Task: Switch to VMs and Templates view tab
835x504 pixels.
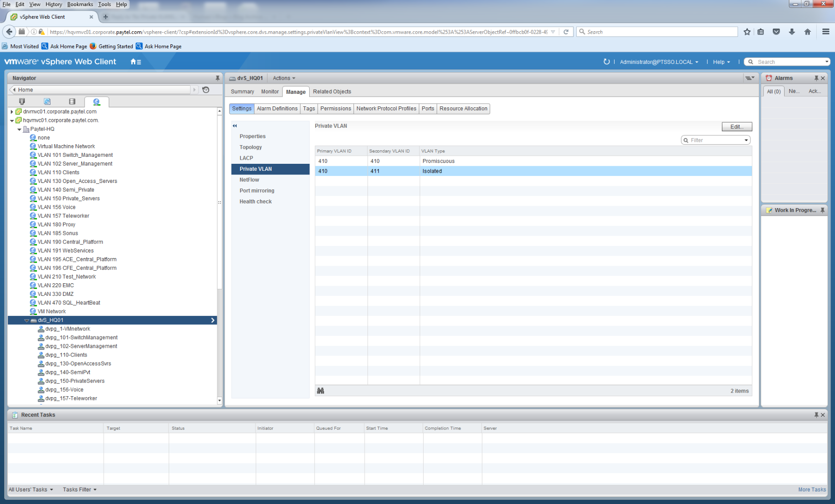Action: pyautogui.click(x=47, y=101)
